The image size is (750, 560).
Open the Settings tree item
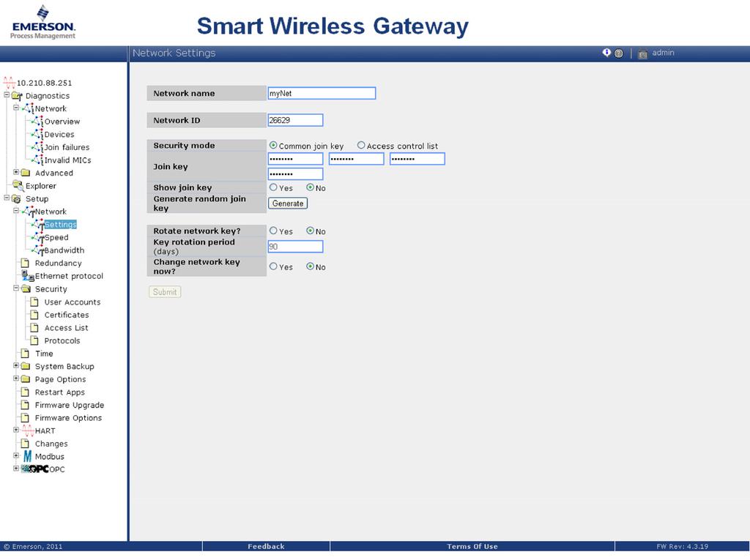[60, 224]
